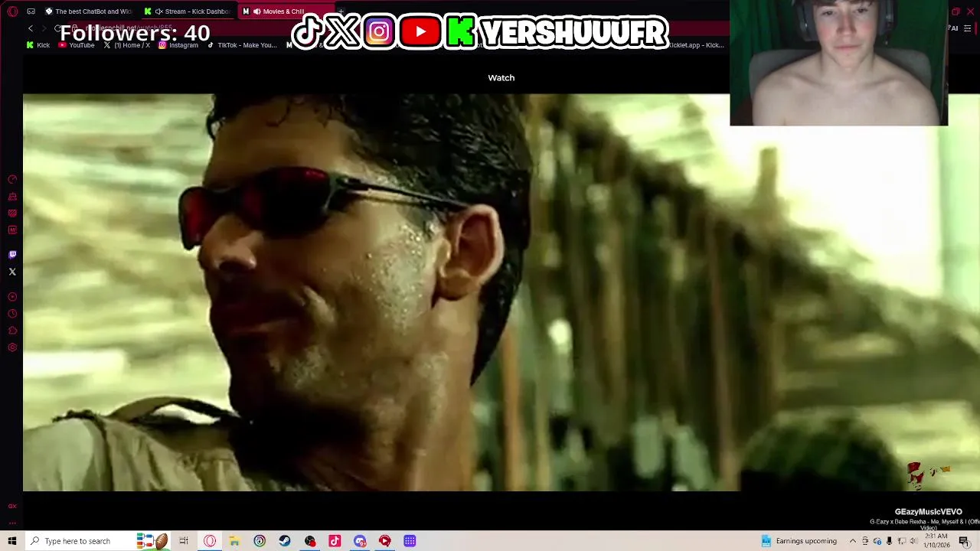Screen dimensions: 980x551
Task: Open Steam from taskbar
Action: pyautogui.click(x=285, y=541)
